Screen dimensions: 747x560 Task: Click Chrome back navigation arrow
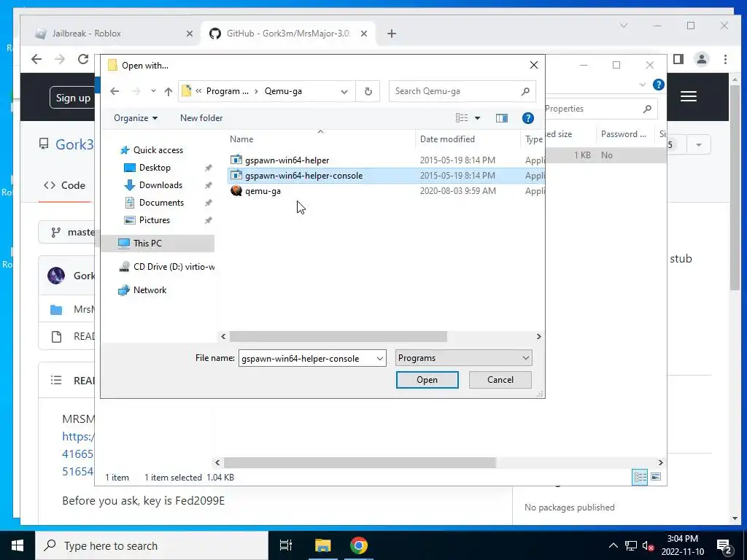[x=36, y=59]
